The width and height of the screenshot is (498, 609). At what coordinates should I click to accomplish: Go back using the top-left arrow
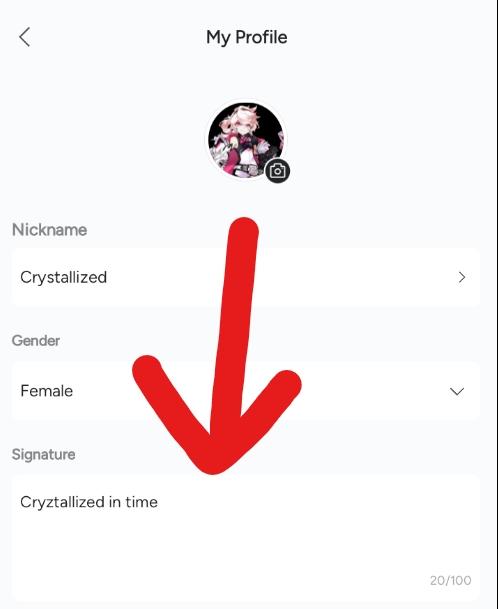pos(24,37)
